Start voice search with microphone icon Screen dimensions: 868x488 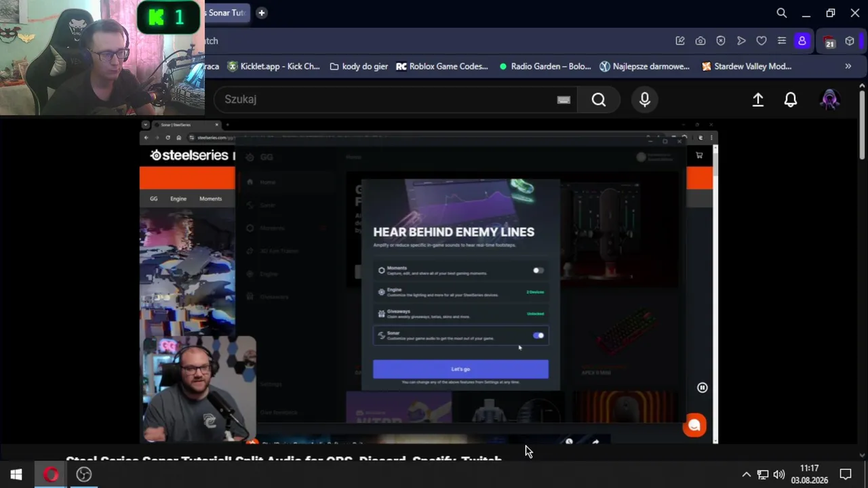[645, 100]
